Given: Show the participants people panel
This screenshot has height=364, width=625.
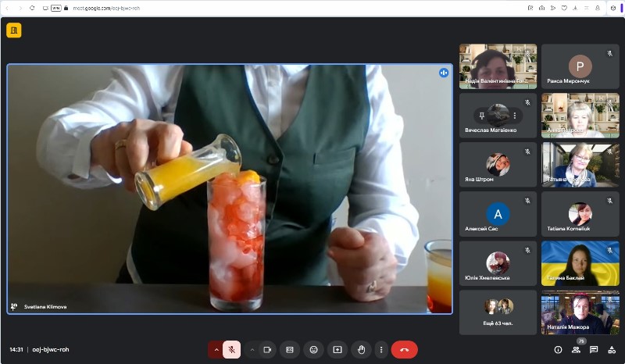Looking at the screenshot, I should pyautogui.click(x=576, y=350).
